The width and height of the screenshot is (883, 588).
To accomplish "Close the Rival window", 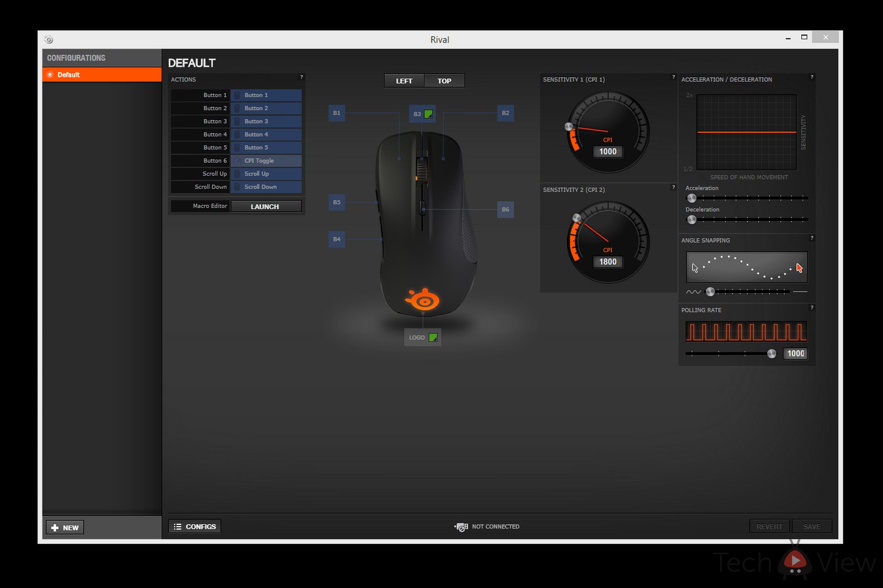I will pos(826,37).
